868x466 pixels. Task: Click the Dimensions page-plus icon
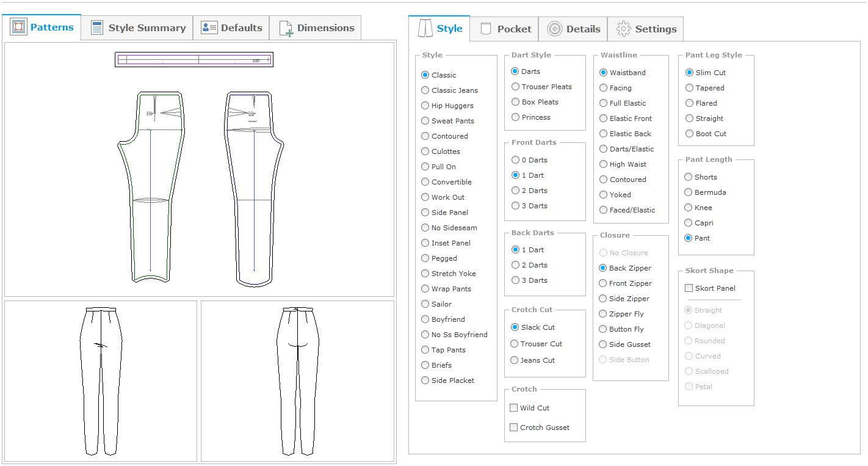click(x=286, y=29)
